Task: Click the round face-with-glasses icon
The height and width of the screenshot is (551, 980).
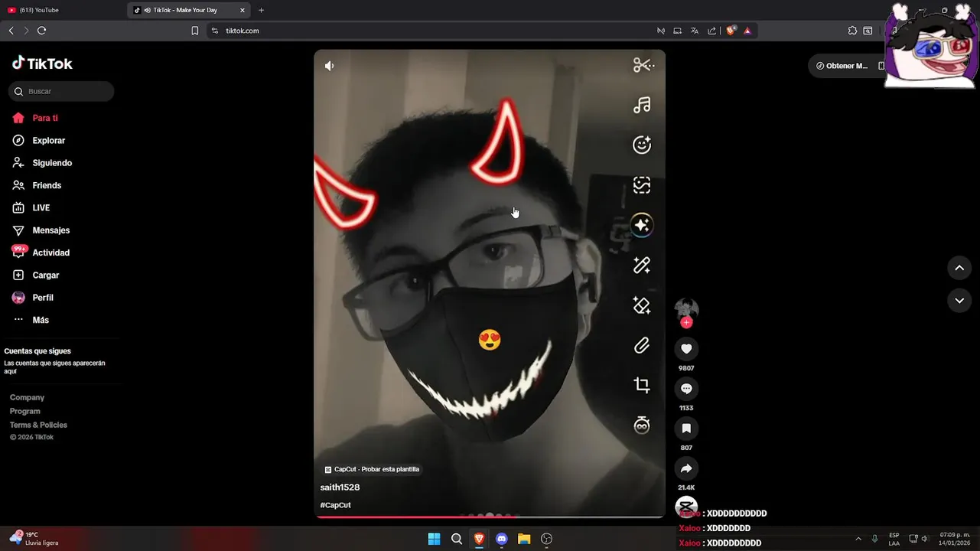Action: 642,425
